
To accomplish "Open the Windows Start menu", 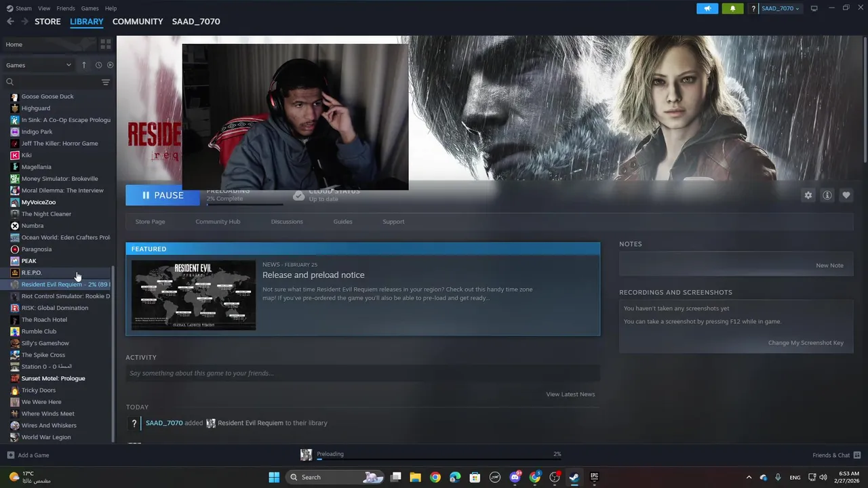I will pos(274,477).
